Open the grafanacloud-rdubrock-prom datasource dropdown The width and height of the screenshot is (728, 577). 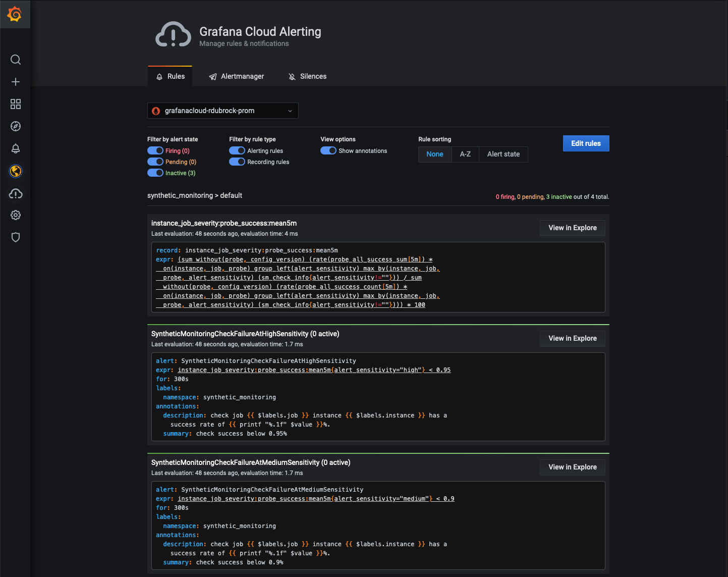tap(223, 111)
